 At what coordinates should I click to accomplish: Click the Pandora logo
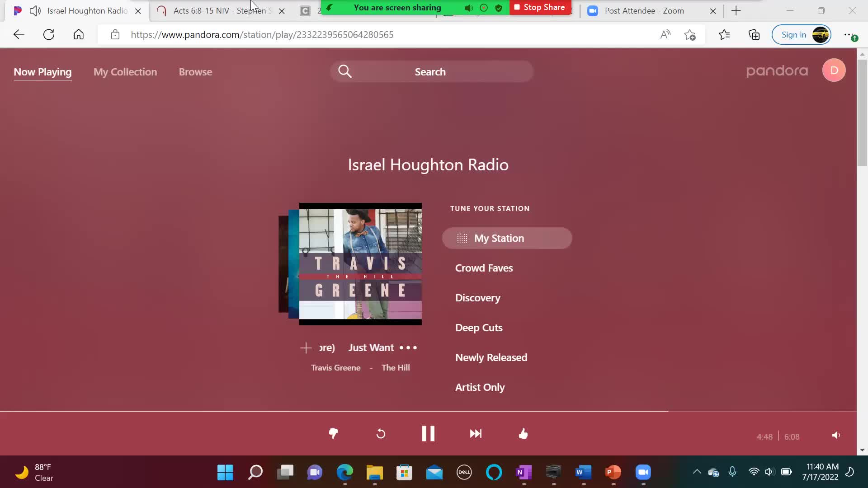click(x=777, y=71)
